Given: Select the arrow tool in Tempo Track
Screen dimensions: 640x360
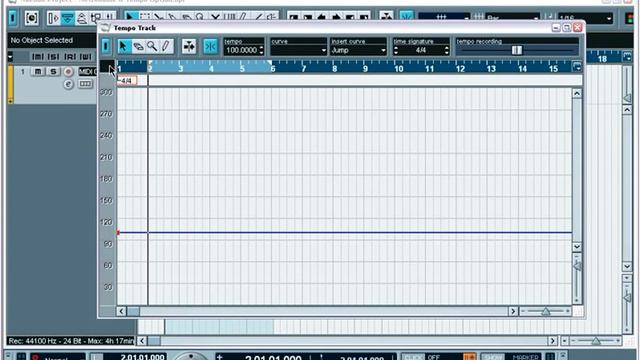Looking at the screenshot, I should pos(123,47).
